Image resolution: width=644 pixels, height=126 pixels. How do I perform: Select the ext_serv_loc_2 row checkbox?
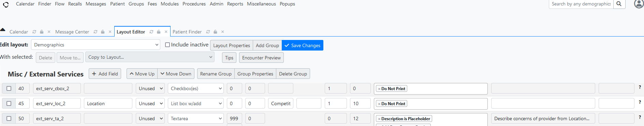9,103
